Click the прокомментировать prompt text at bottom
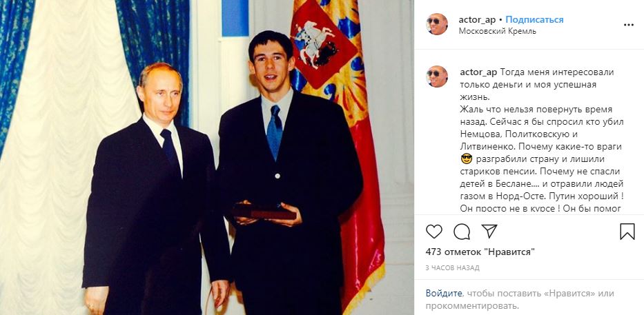 472,306
